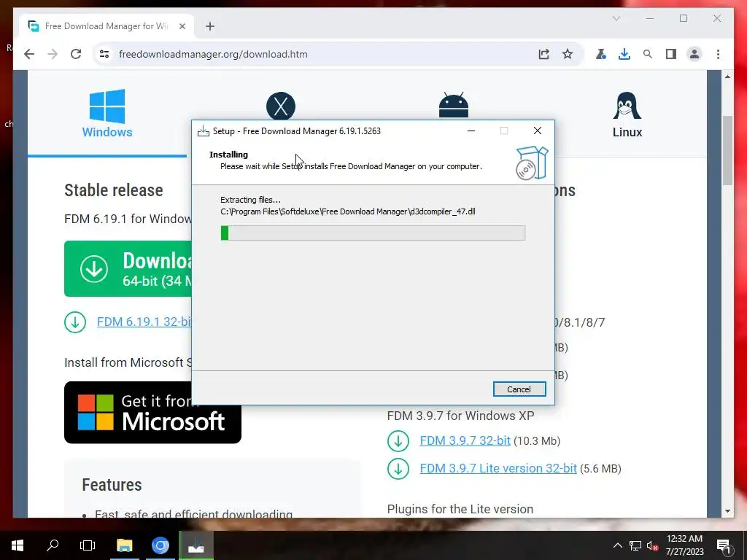This screenshot has height=560, width=747.
Task: Open FDM 3.9.7 32-bit link
Action: [x=465, y=440]
